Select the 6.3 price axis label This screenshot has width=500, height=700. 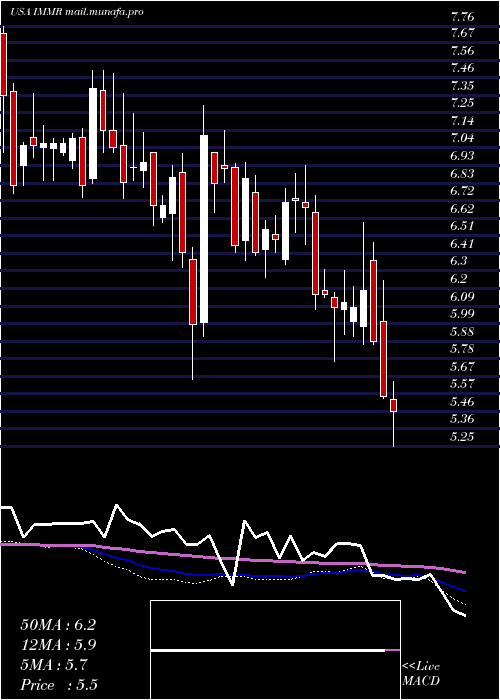click(x=459, y=261)
